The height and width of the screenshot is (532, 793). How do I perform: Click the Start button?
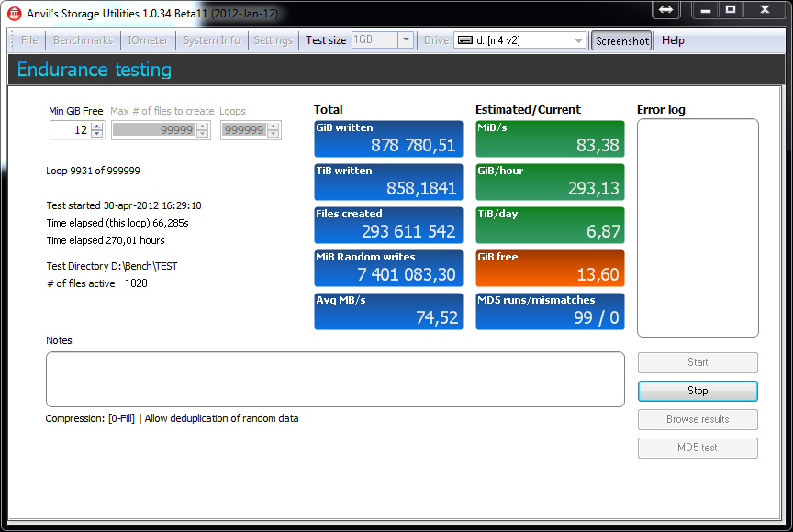[x=698, y=362]
